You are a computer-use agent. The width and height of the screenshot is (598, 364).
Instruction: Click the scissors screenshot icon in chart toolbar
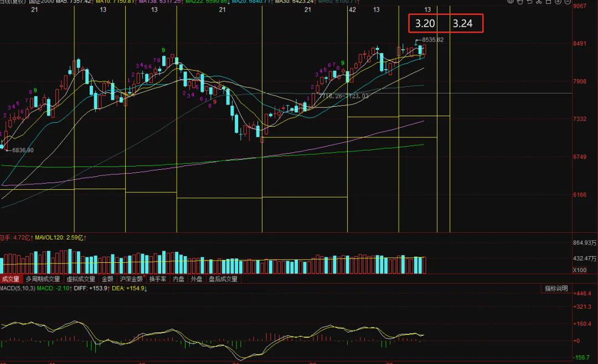point(539,2)
